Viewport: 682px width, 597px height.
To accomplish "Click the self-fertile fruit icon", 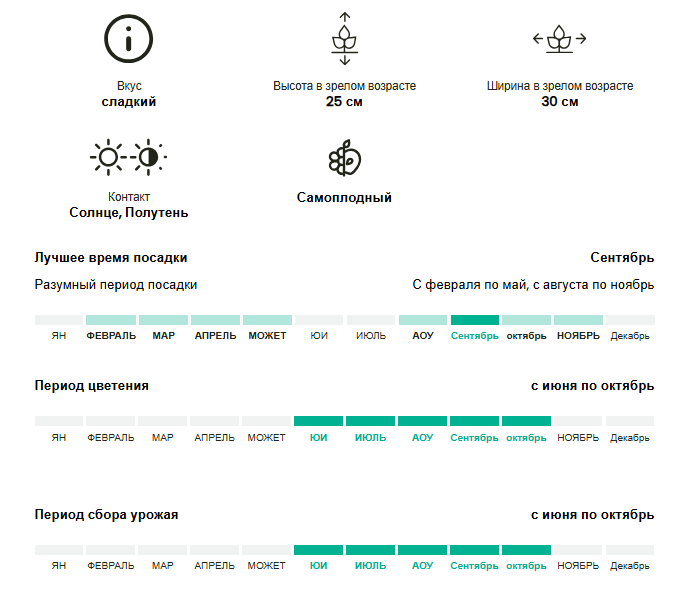I will click(344, 157).
